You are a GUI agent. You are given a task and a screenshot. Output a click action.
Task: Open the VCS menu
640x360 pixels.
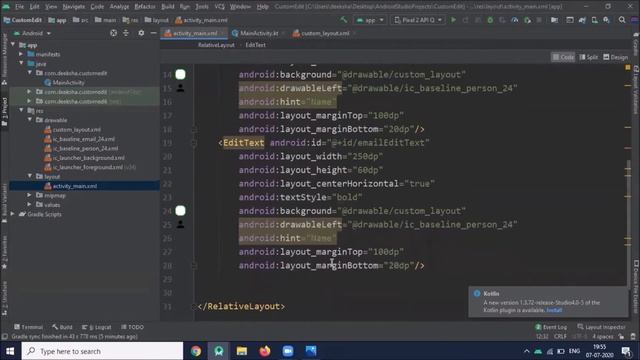[x=220, y=7]
